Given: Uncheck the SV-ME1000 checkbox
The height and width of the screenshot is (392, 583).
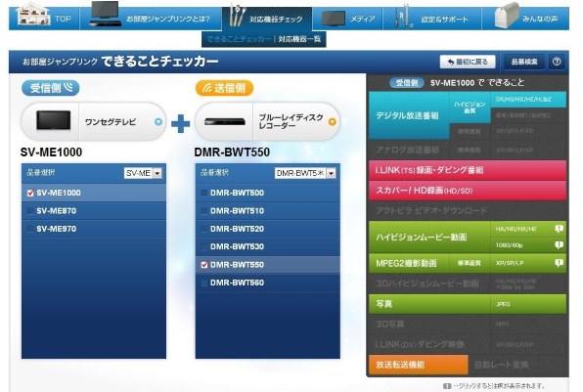Looking at the screenshot, I should coord(30,193).
